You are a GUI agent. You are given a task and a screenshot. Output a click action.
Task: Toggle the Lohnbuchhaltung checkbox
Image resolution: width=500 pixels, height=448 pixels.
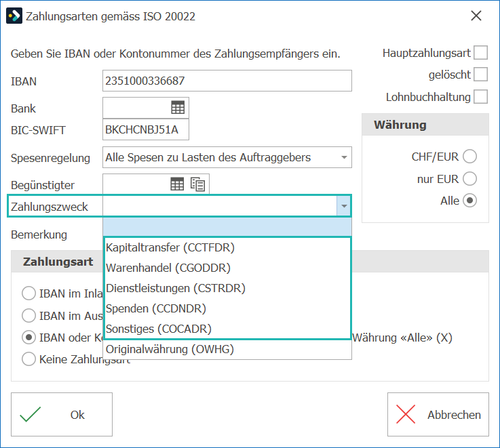coord(480,96)
